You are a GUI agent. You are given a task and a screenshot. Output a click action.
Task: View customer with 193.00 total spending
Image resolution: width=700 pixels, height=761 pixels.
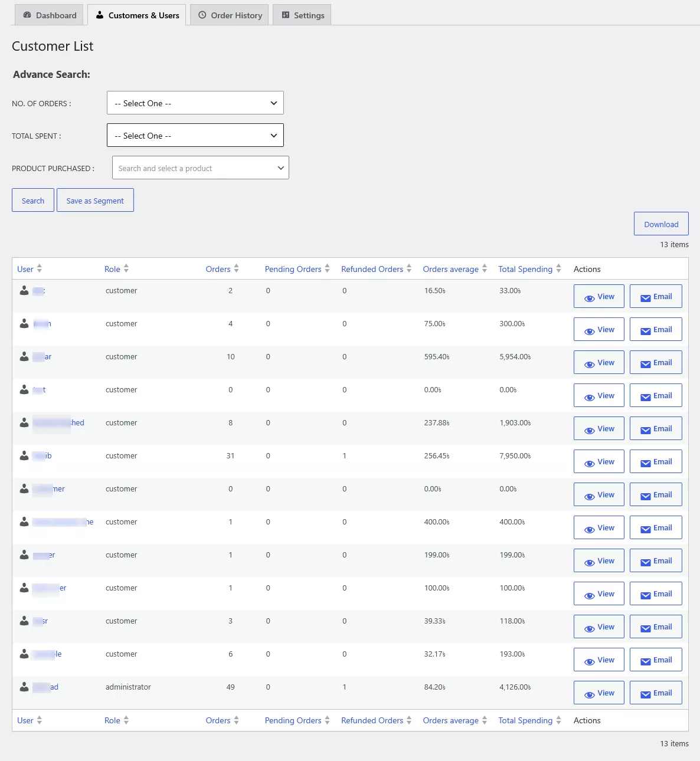[x=598, y=660]
